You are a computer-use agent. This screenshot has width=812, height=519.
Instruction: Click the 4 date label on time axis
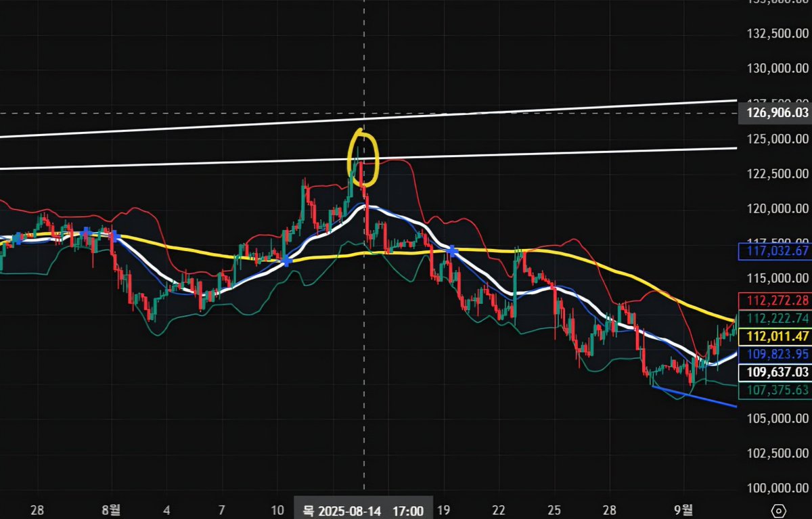point(166,511)
